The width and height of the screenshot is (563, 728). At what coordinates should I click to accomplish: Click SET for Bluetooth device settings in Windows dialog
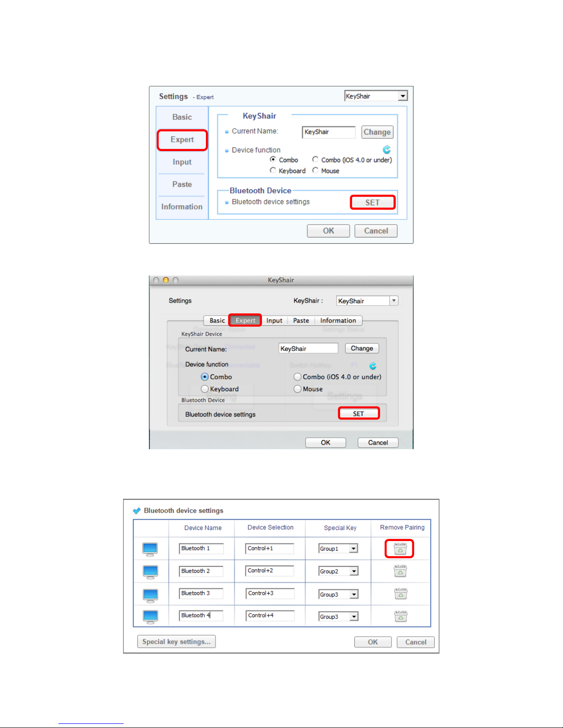pyautogui.click(x=373, y=203)
